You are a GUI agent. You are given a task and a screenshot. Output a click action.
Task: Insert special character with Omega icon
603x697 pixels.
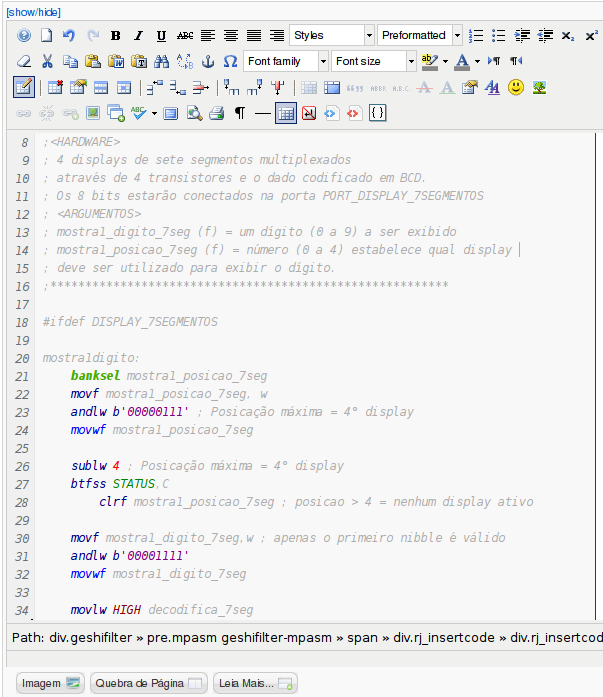(230, 62)
